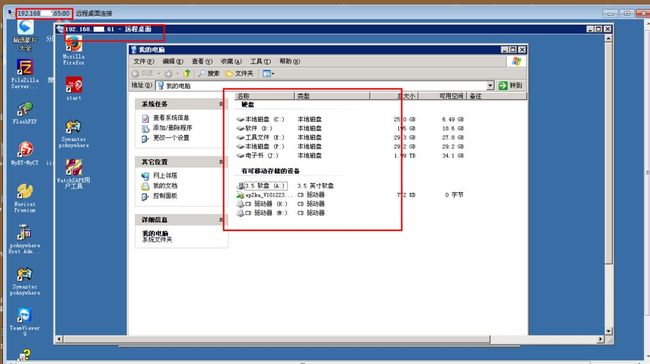
Task: Select CD 驱动器 (M:) item
Action: point(262,213)
